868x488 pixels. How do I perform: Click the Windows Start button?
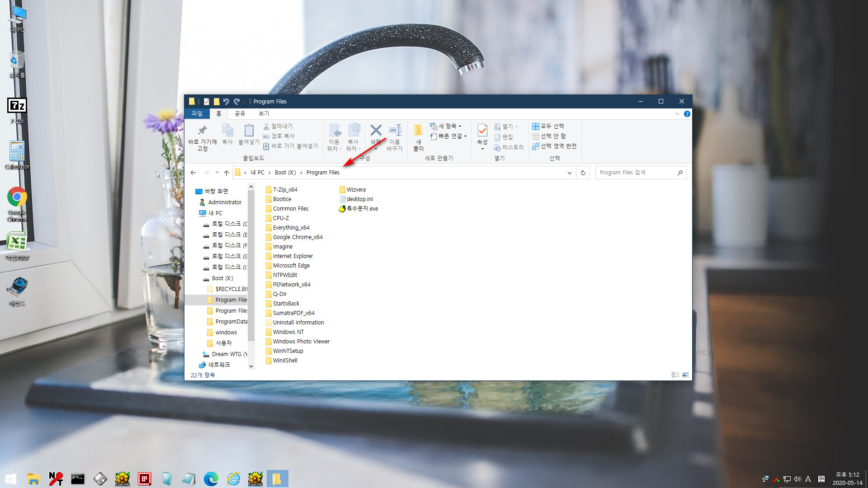tap(11, 479)
